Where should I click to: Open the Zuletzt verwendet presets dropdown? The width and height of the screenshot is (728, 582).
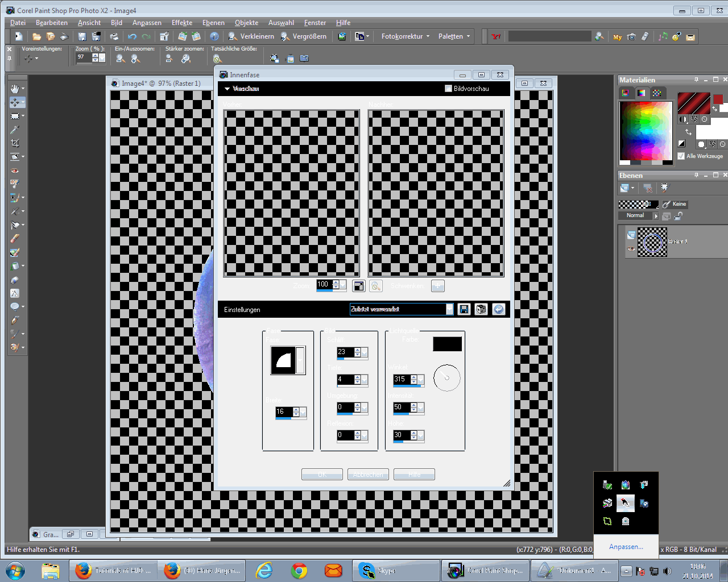coord(449,309)
